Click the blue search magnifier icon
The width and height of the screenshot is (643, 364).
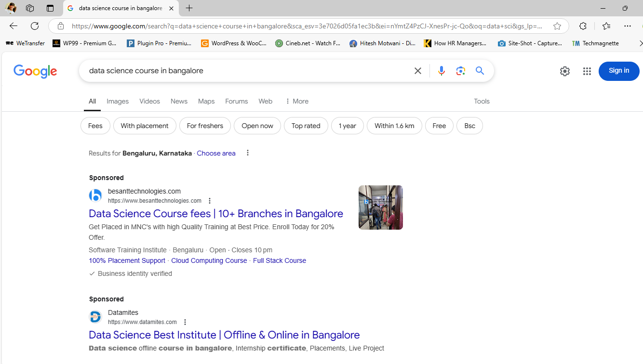[x=480, y=71]
